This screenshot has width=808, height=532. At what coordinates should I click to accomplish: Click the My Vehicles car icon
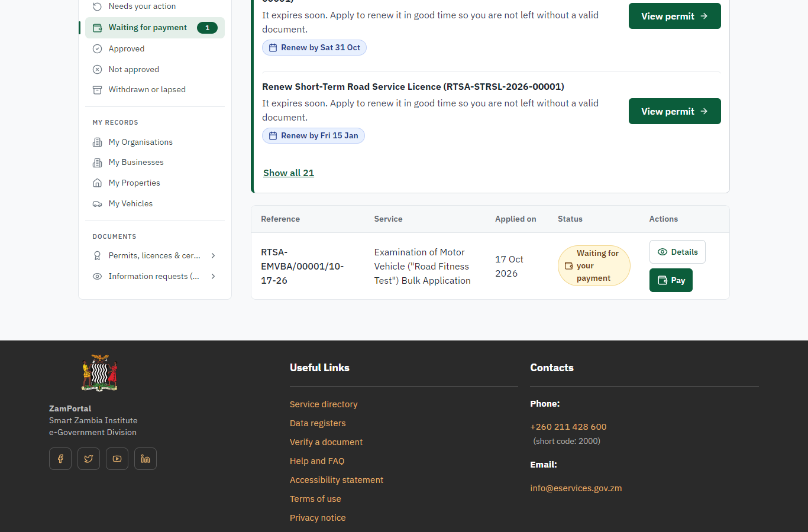98,204
